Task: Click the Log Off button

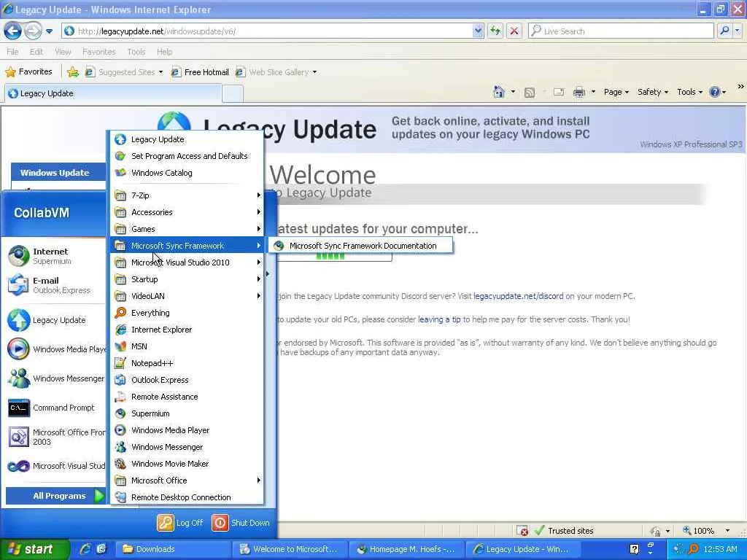Action: (x=181, y=523)
